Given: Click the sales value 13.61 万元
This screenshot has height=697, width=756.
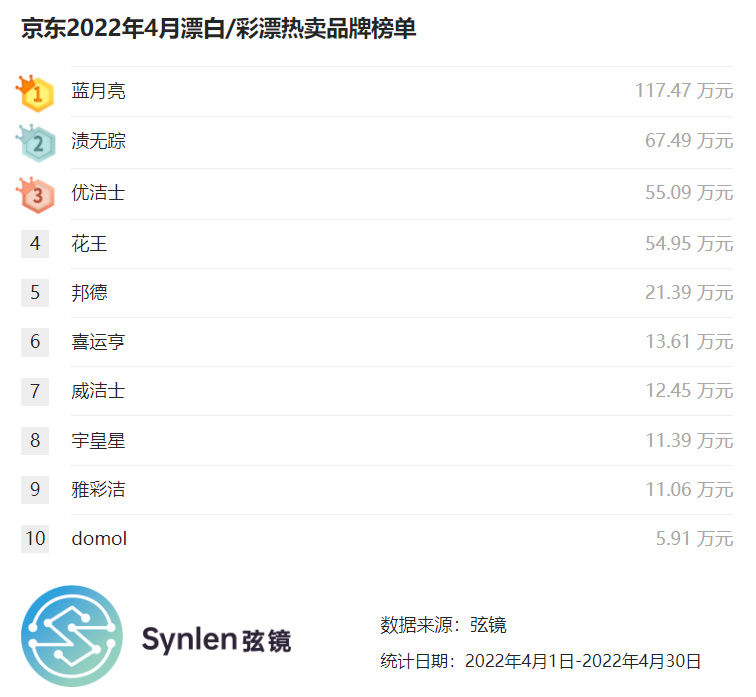Looking at the screenshot, I should 689,342.
